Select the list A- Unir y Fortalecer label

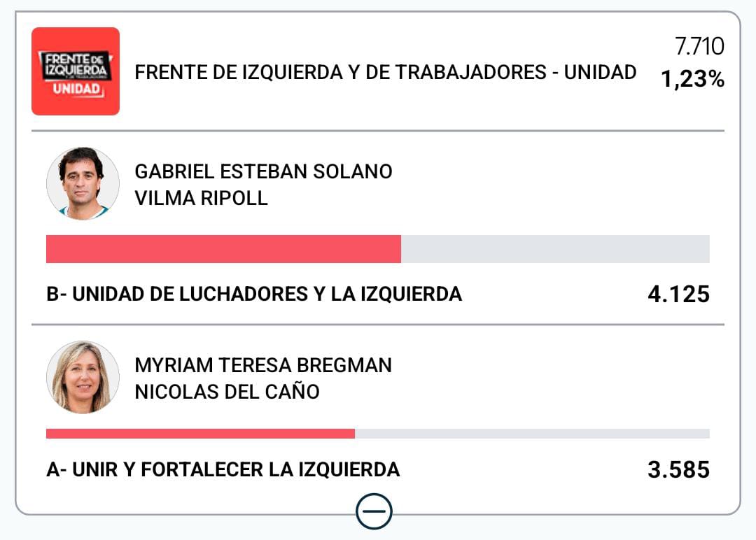pos(223,469)
